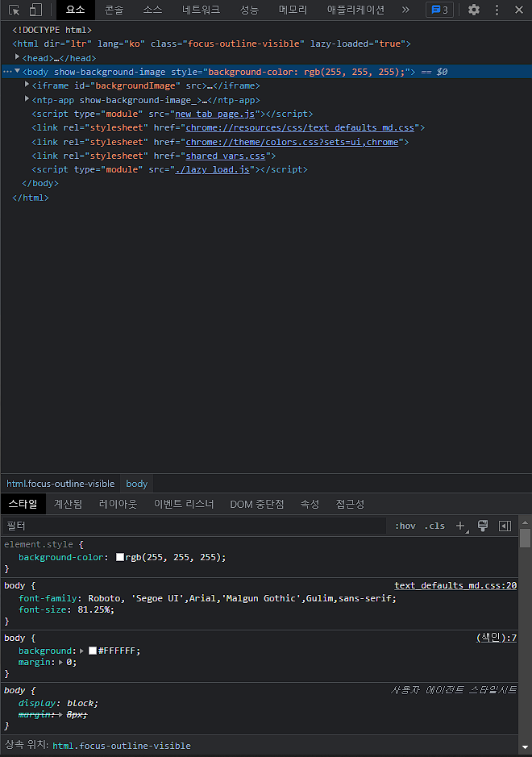Select the html element opening tag line
This screenshot has width=532, height=757.
211,44
